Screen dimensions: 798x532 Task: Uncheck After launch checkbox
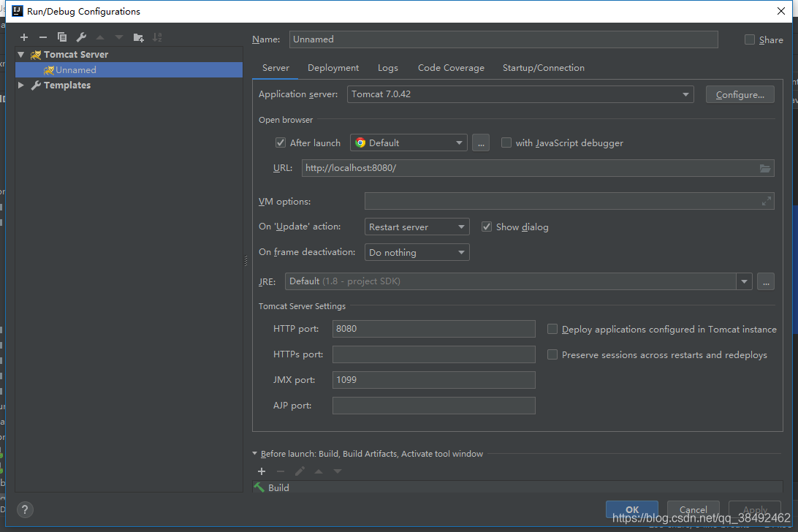point(281,143)
